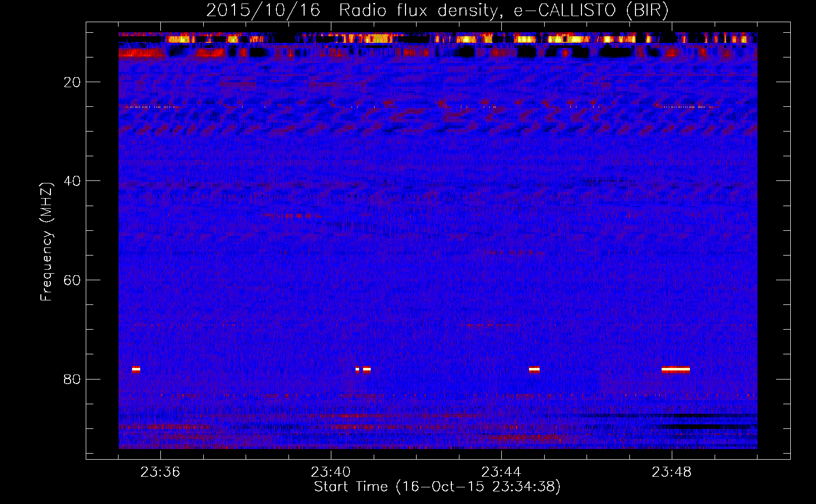Click the bright burst near 78 MHz just before 23:45
Screen dimensions: 816x504
coord(534,369)
